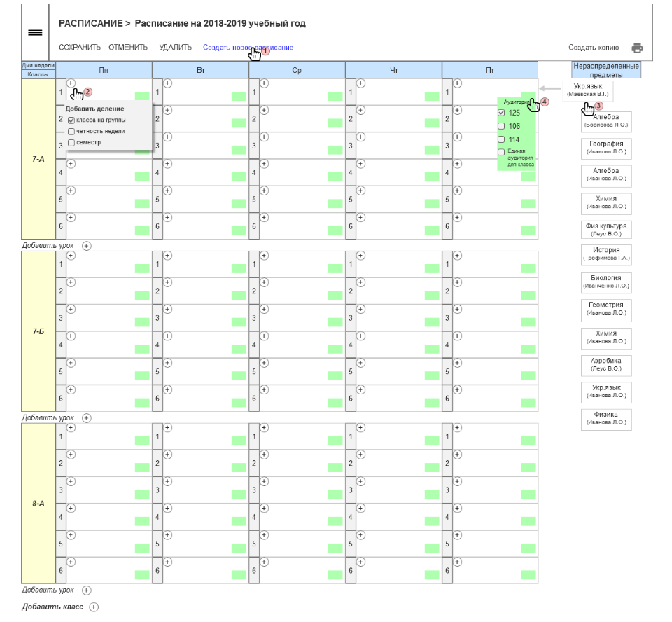Select Геометрия subject card
Image resolution: width=672 pixels, height=622 pixels.
click(606, 310)
